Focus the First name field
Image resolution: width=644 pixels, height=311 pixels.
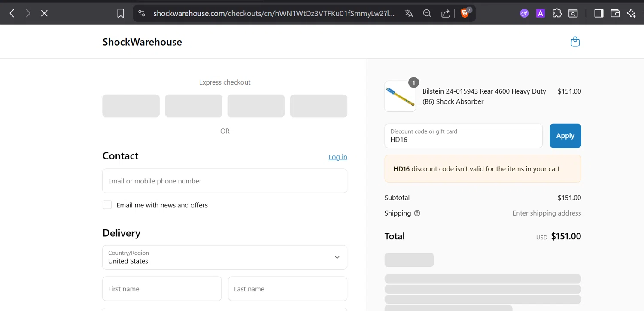point(162,289)
